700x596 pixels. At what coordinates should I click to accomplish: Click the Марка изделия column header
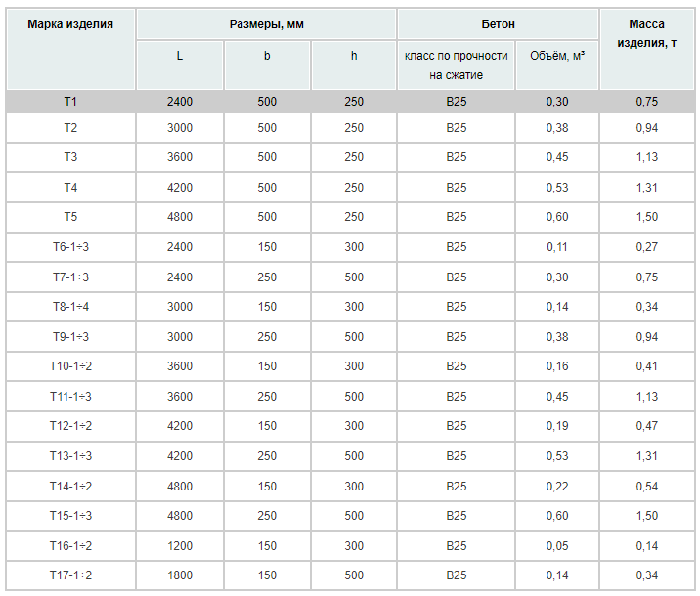[70, 24]
